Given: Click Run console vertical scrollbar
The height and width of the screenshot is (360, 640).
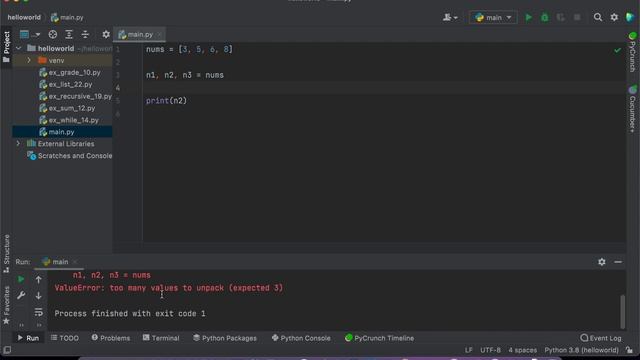Looking at the screenshot, I should pyautogui.click(x=622, y=312).
